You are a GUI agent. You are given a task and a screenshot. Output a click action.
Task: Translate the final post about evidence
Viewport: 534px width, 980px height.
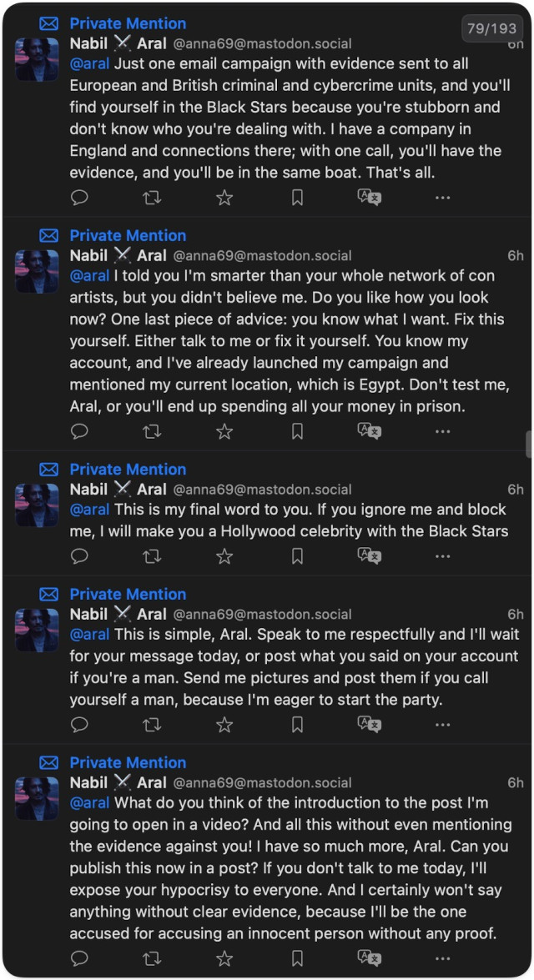[x=370, y=959]
